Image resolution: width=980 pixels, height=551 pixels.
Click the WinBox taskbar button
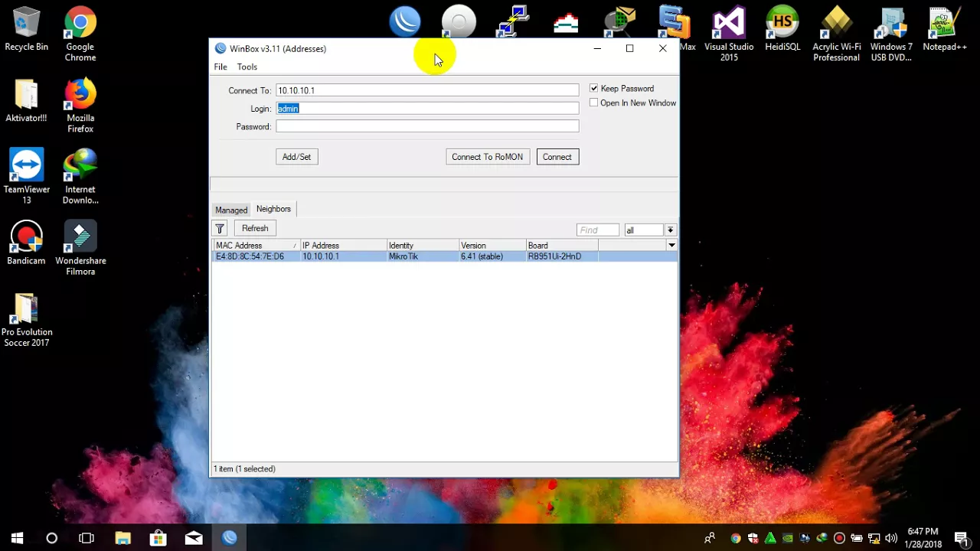coord(230,538)
